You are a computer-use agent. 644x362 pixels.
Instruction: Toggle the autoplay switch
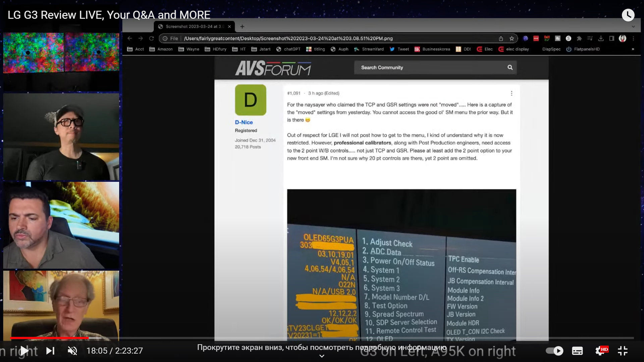pos(554,351)
